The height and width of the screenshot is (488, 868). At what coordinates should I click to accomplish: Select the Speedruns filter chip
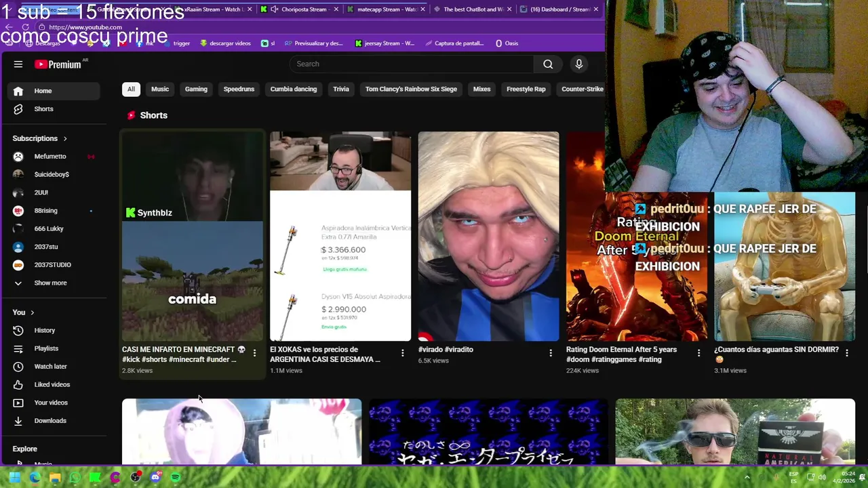[239, 89]
